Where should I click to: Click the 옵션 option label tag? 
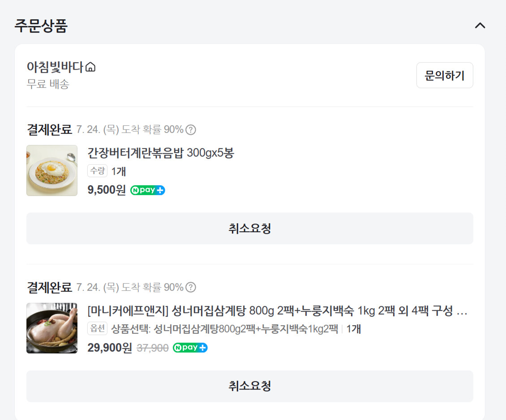[x=97, y=329]
